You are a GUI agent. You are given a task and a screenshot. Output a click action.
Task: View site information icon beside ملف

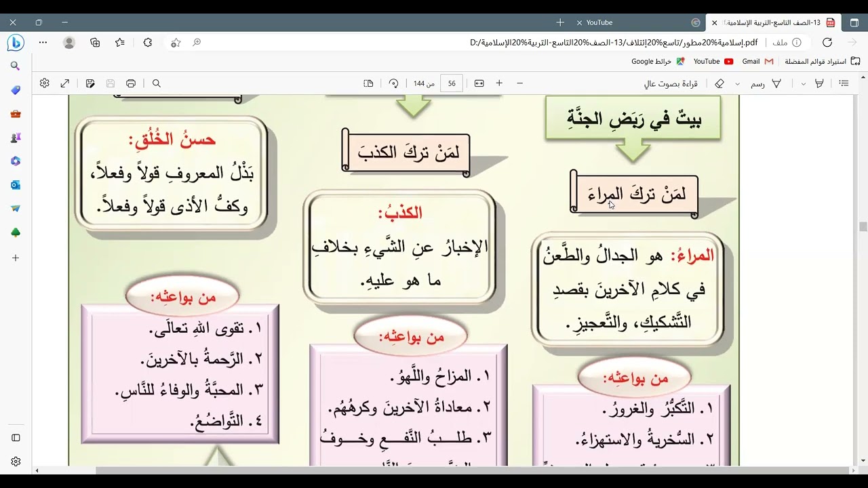(x=797, y=43)
